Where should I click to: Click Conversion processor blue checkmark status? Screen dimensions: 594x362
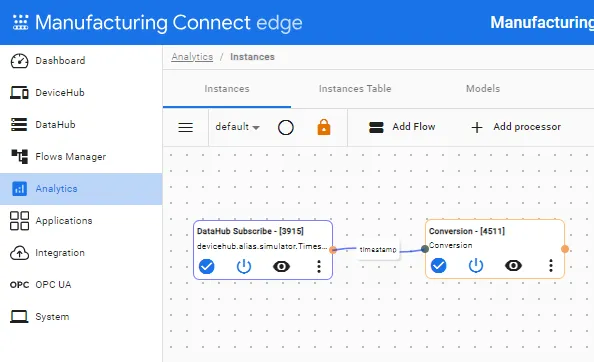(x=439, y=265)
